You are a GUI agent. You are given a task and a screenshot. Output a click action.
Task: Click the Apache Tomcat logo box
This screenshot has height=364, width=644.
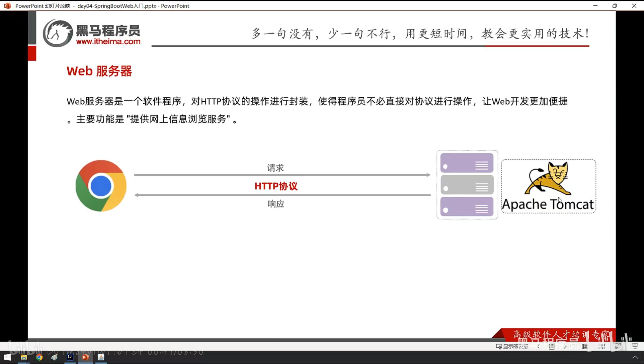tap(548, 186)
